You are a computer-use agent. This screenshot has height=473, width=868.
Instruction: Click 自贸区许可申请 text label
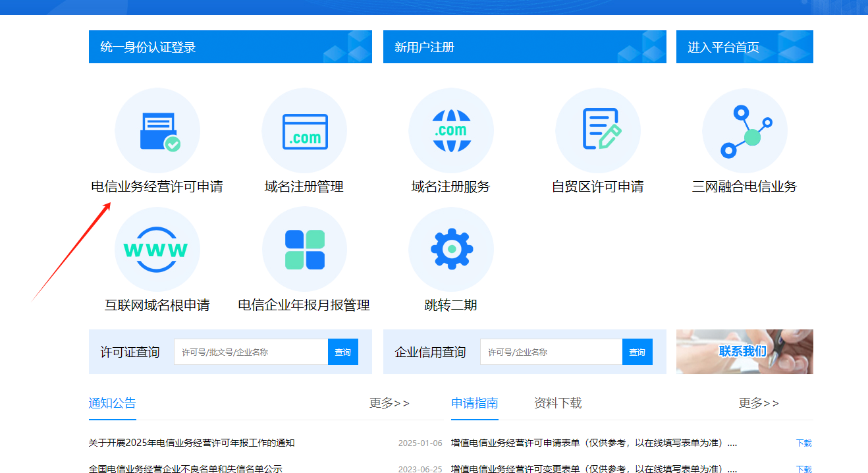[598, 187]
